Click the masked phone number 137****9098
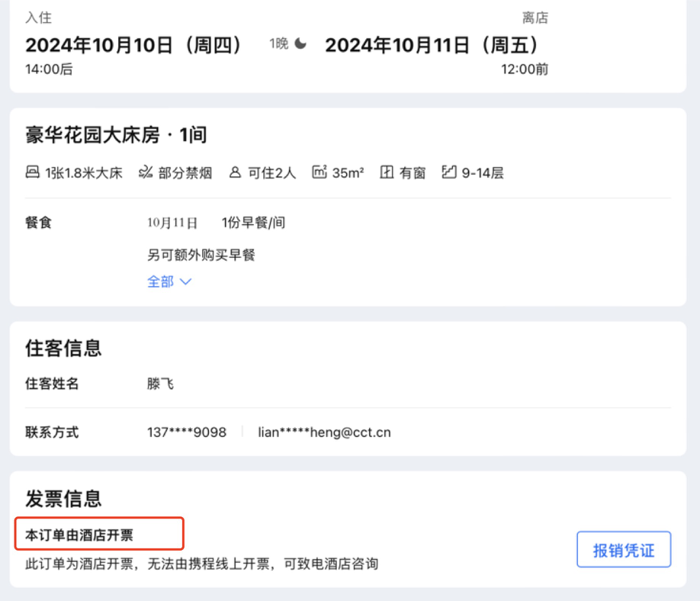Viewport: 700px width, 601px height. click(x=187, y=432)
